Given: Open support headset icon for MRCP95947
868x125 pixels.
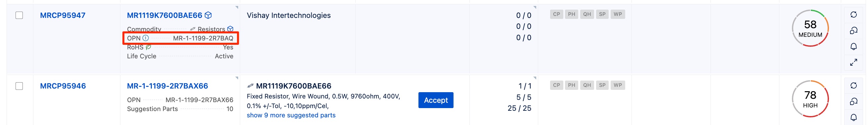Looking at the screenshot, I should click(x=853, y=31).
